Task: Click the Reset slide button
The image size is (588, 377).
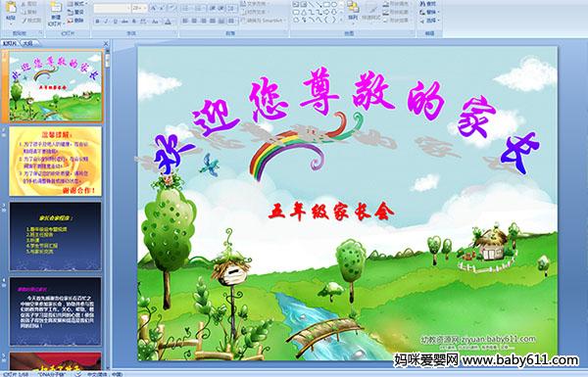Action: (x=76, y=12)
